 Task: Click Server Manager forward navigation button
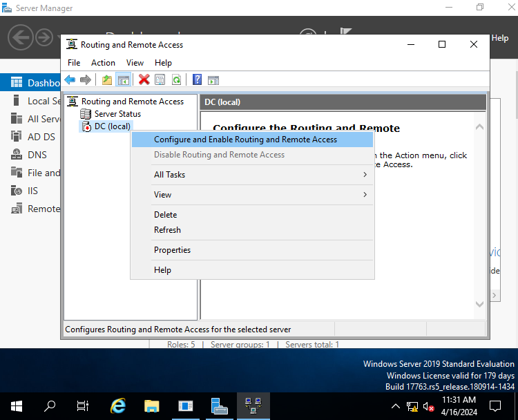(x=44, y=37)
